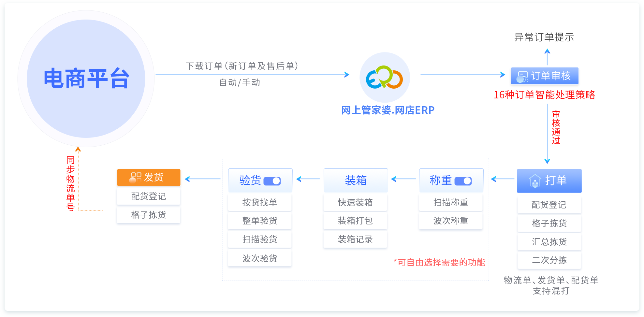Click the ERP cloud logo icon

[385, 77]
